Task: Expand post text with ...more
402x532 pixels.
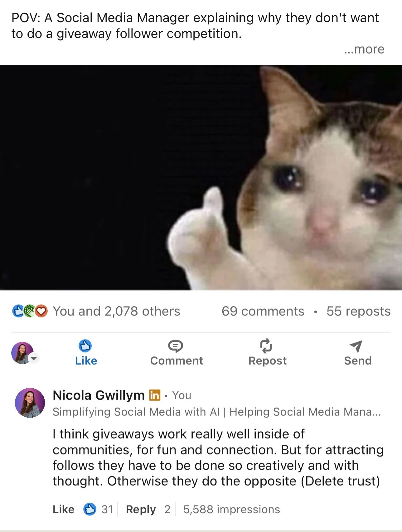Action: pos(364,49)
